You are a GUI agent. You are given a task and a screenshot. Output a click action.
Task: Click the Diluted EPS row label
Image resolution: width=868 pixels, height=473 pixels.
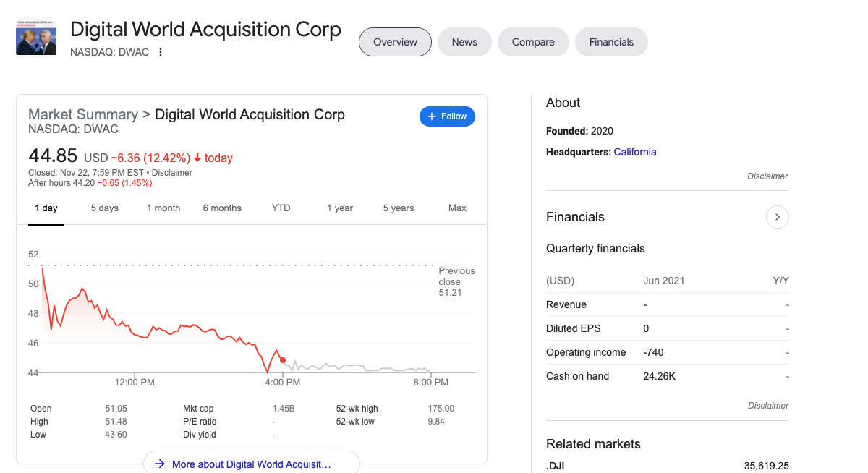click(574, 328)
